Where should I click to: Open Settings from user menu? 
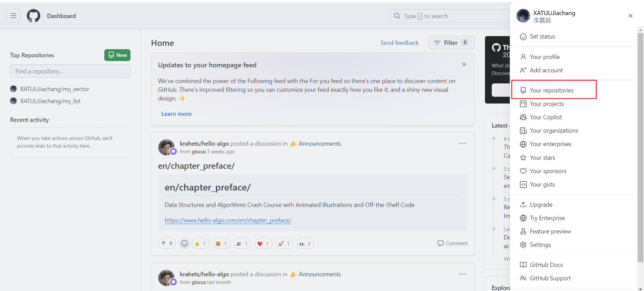[x=540, y=245]
